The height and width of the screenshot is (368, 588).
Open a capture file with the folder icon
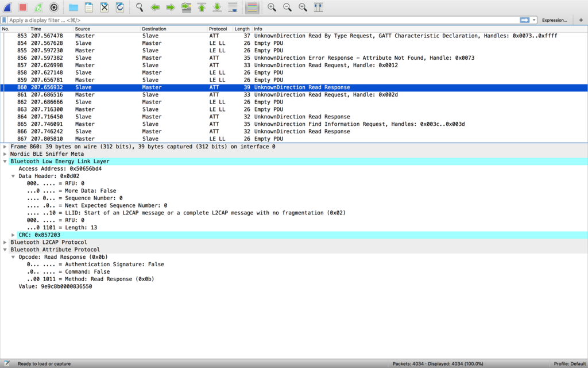[x=73, y=7]
